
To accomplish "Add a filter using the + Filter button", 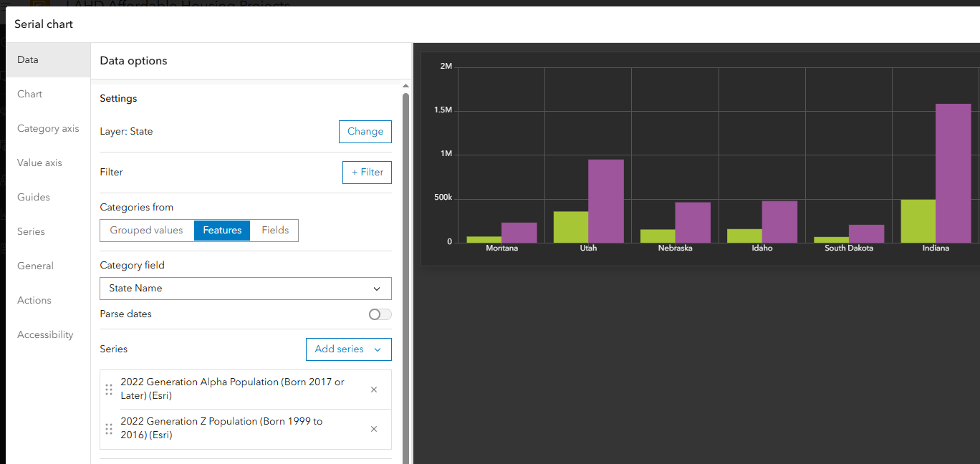I will pos(367,172).
